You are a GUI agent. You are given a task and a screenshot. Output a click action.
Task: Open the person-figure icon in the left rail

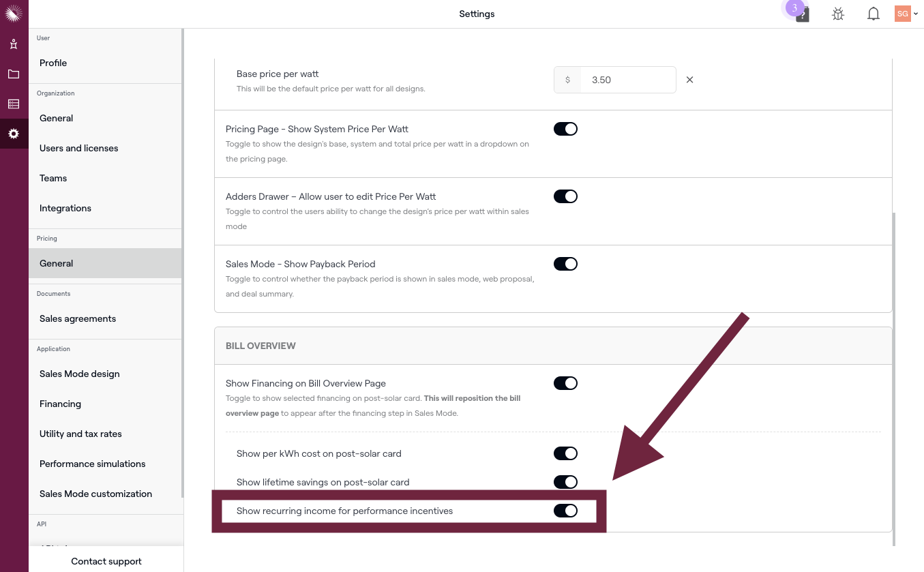(x=14, y=45)
